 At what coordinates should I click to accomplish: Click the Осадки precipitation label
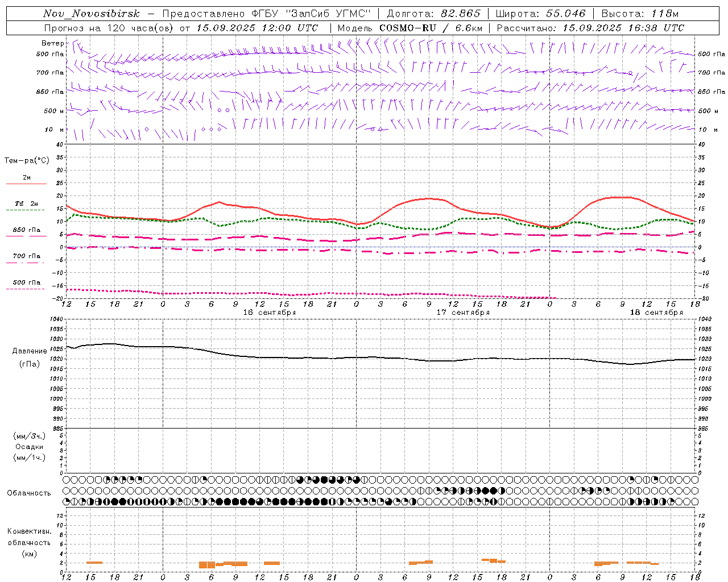click(30, 447)
